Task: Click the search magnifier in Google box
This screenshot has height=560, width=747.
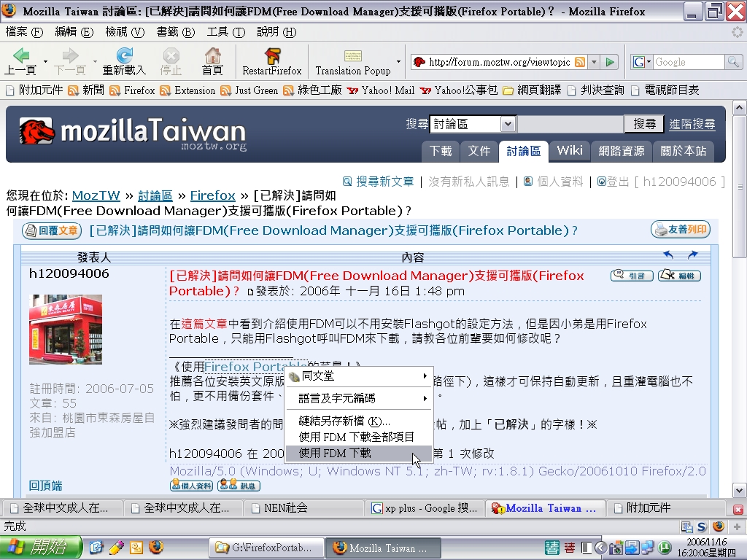Action: [733, 62]
